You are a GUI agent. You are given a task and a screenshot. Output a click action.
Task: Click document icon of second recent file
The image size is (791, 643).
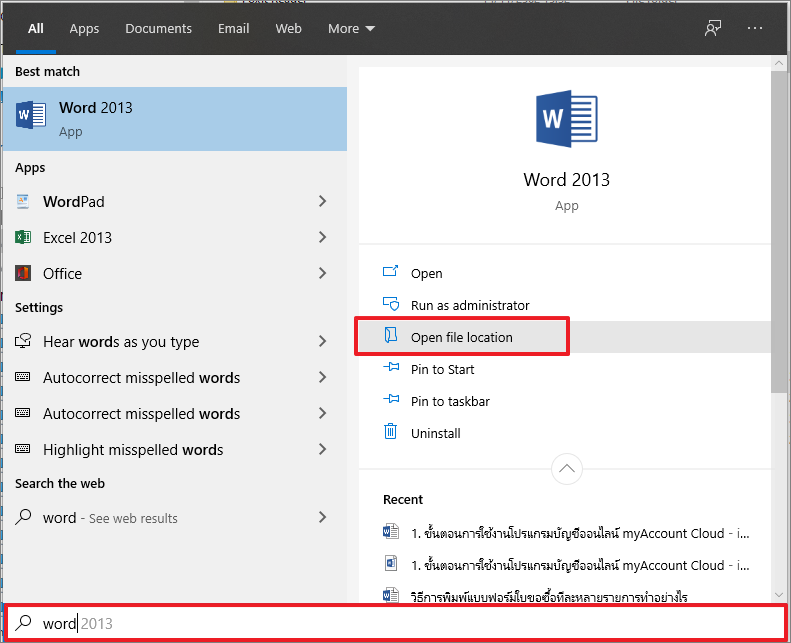coord(390,563)
